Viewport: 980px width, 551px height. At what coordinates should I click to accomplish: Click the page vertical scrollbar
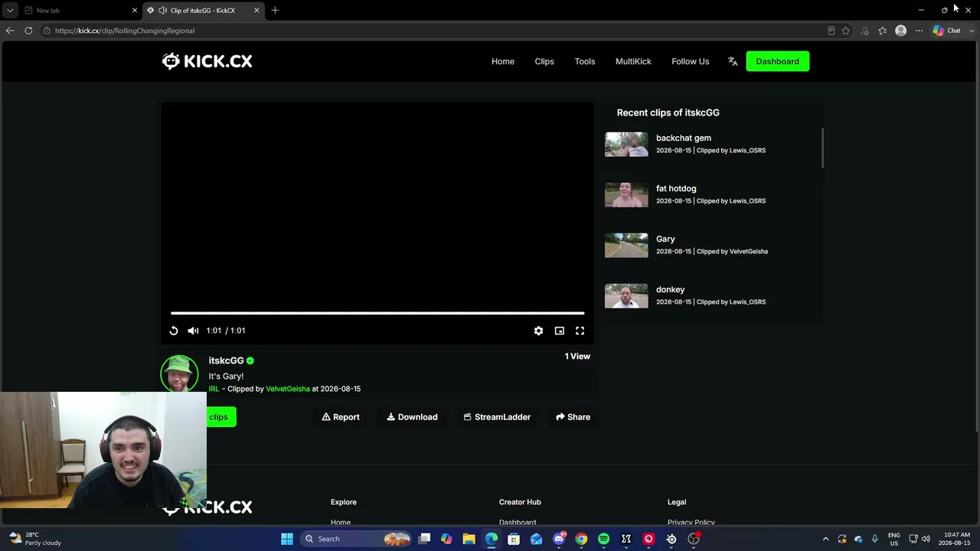point(976,237)
